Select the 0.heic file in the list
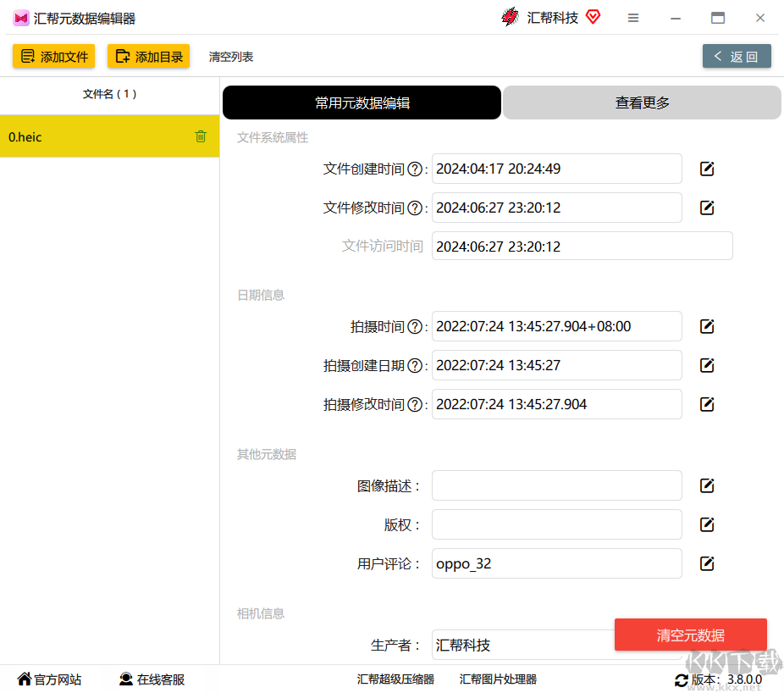 click(x=85, y=136)
